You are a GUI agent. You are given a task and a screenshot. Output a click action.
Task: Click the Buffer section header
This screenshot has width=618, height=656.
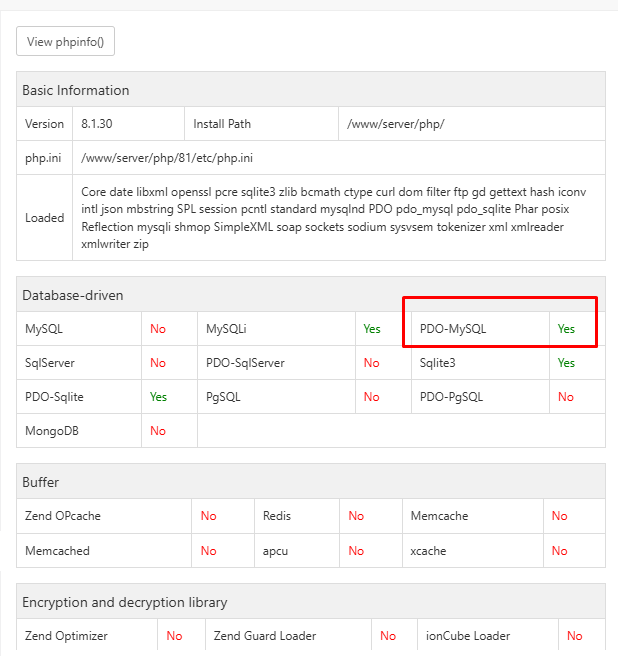(41, 482)
